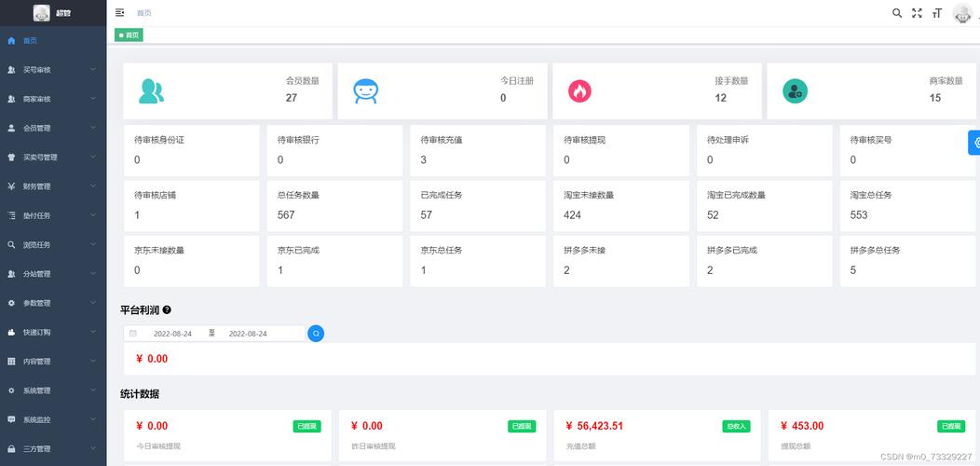Click the 淘宝总任务 card showing 553

[x=907, y=206]
